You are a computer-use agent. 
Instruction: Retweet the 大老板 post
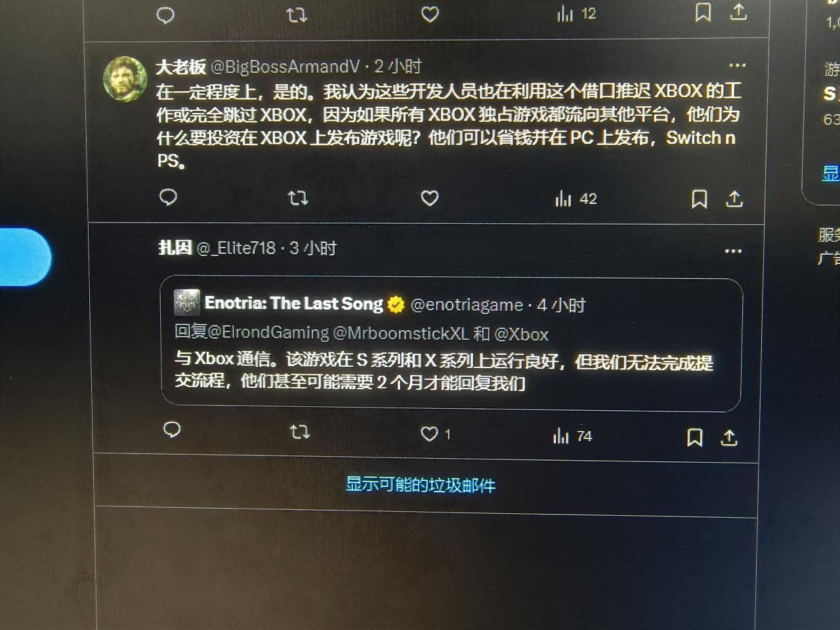[298, 198]
